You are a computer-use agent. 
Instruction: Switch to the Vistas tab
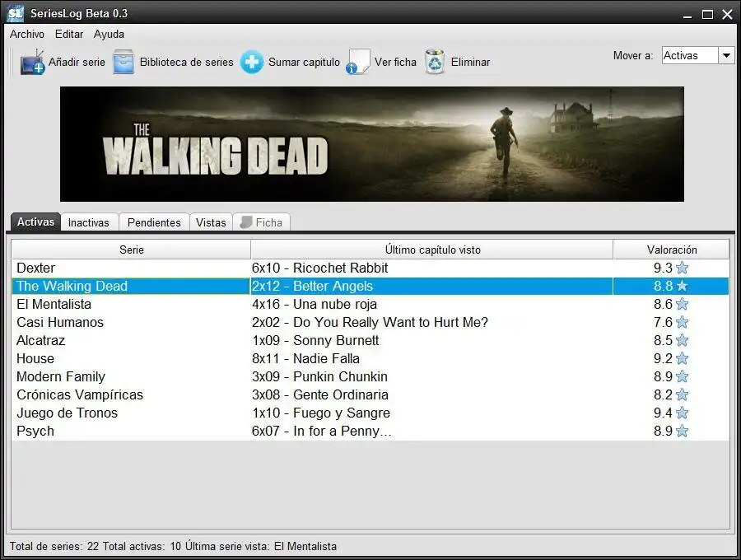(x=211, y=222)
